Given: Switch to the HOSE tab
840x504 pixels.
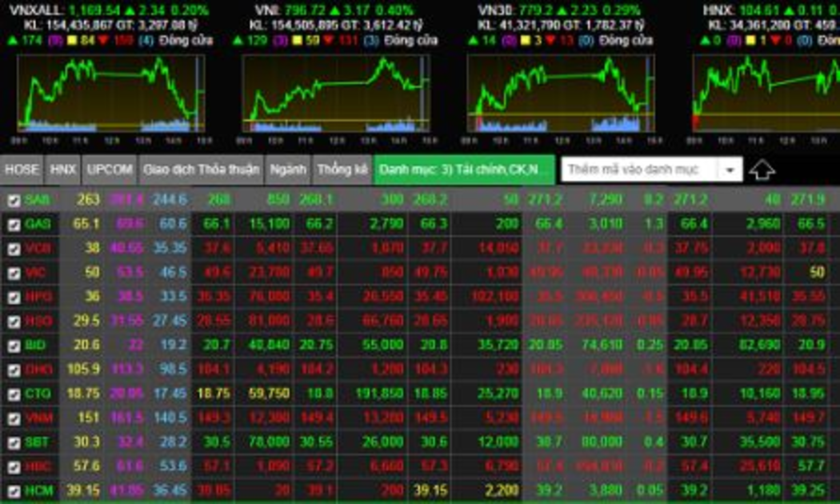Looking at the screenshot, I should click(22, 170).
